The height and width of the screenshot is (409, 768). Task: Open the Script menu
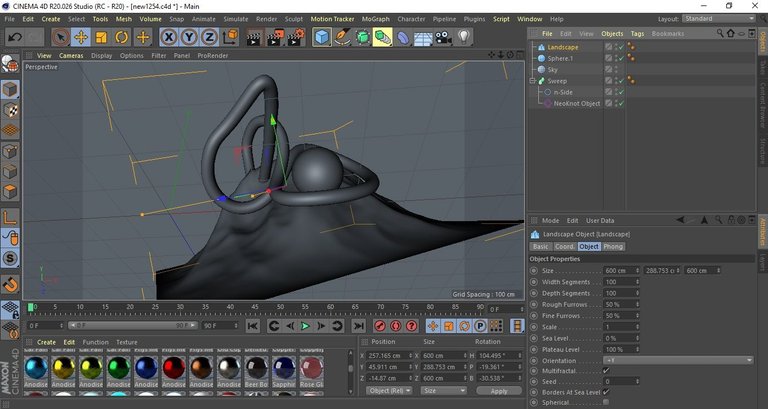(501, 19)
